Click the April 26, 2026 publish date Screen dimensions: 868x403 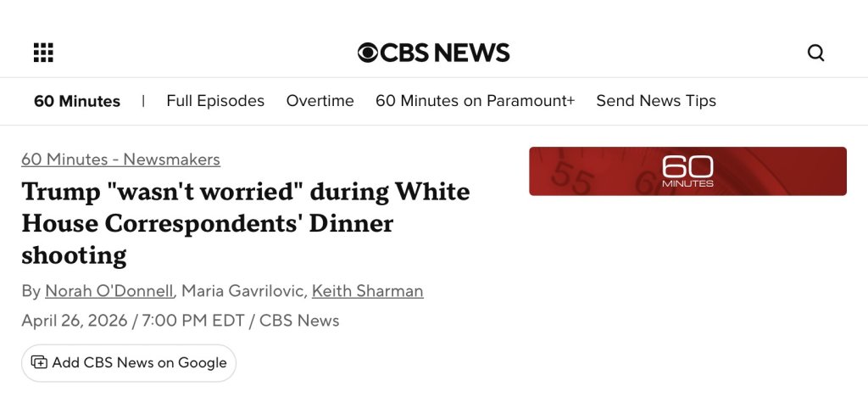click(x=75, y=321)
